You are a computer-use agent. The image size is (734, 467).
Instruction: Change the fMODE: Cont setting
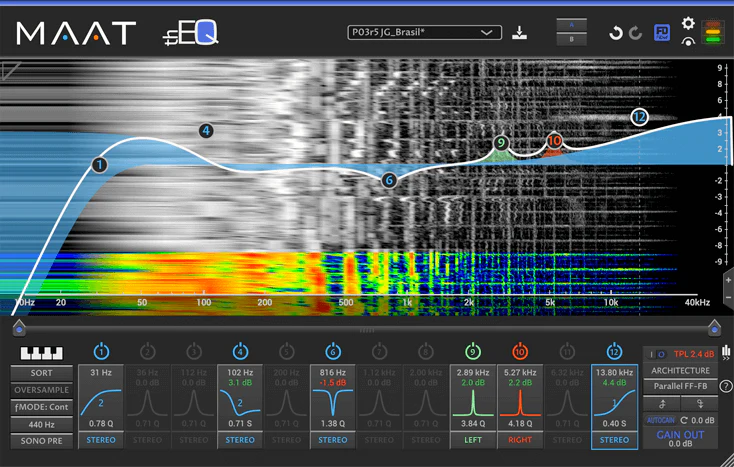point(42,407)
